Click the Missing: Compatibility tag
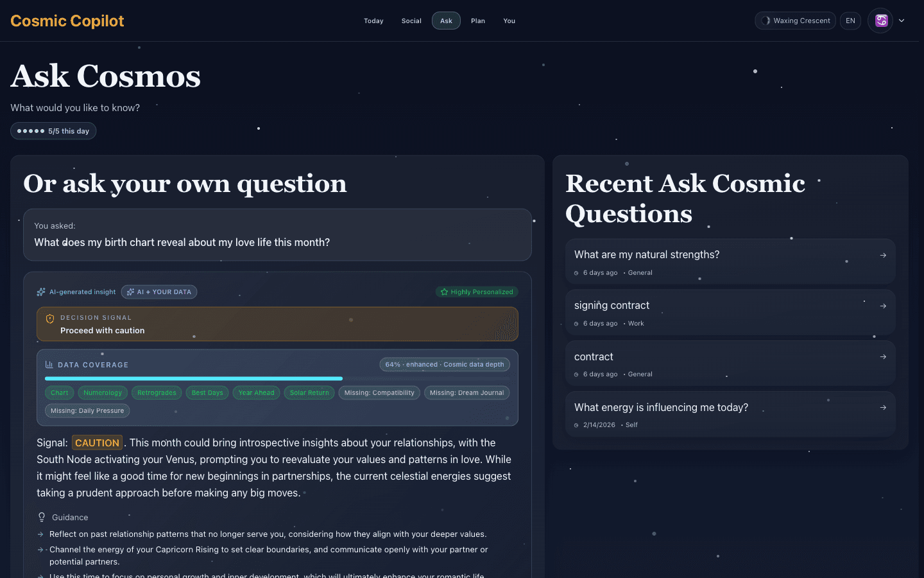This screenshot has width=924, height=578. (379, 393)
